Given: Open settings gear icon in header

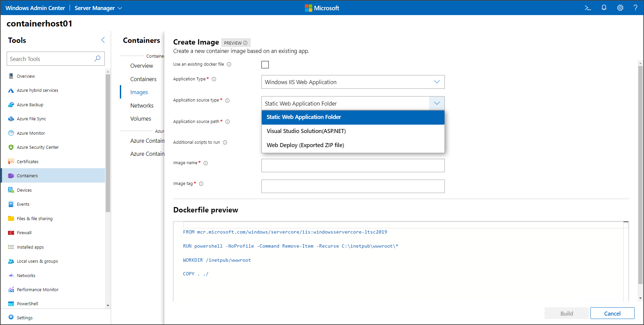Looking at the screenshot, I should 620,8.
